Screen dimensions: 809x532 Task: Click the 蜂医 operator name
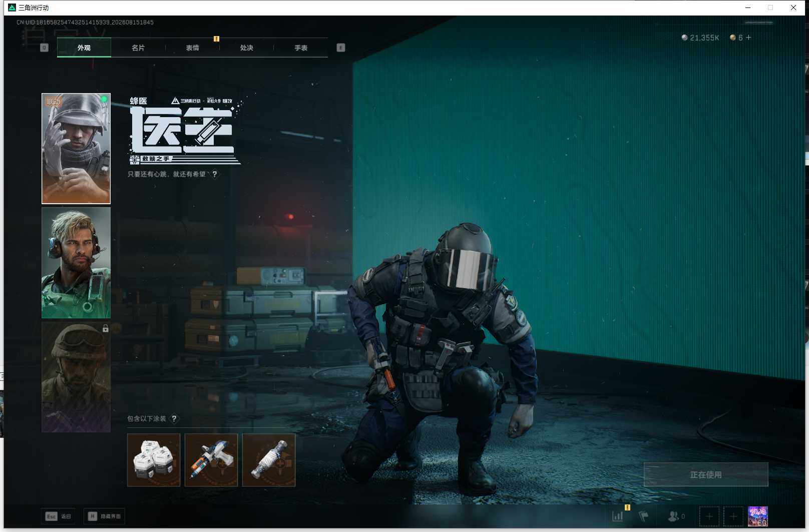click(139, 101)
